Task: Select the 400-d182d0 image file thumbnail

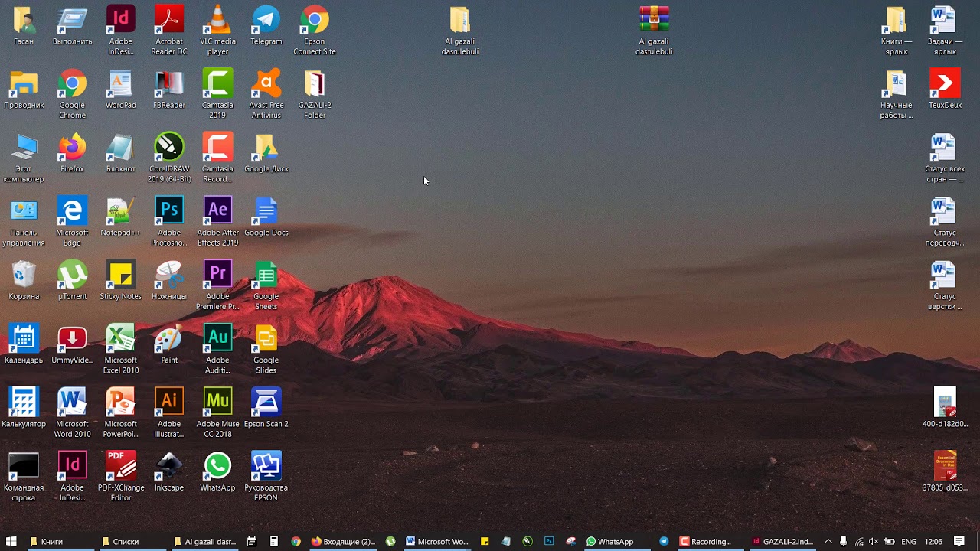Action: (945, 409)
